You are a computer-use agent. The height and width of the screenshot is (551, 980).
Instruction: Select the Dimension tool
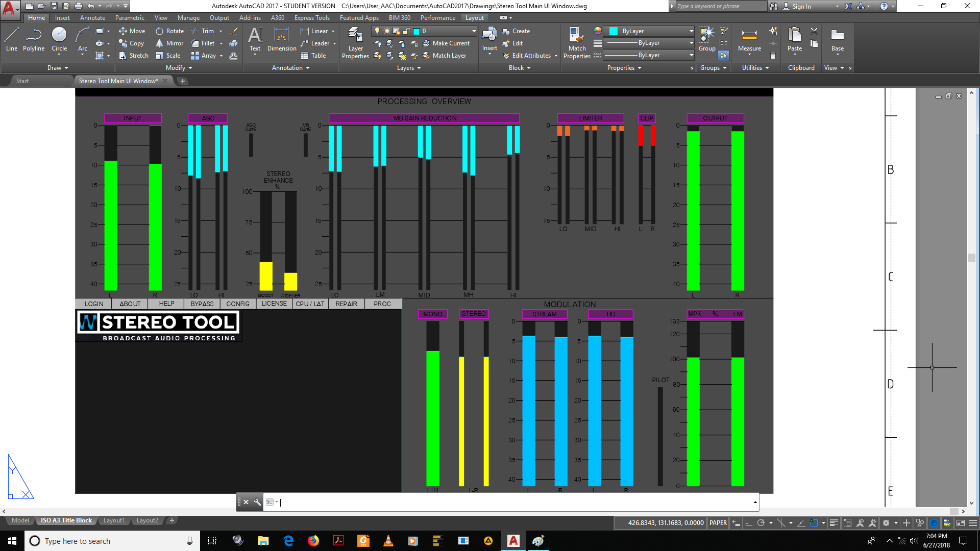(282, 40)
